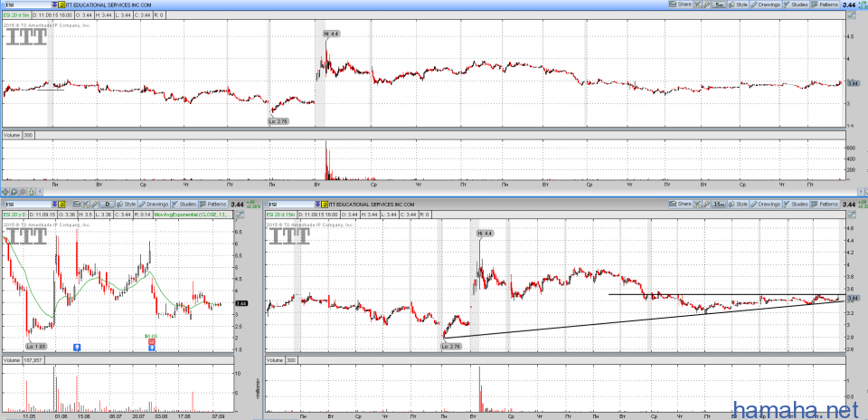868x420 pixels.
Task: Click red dividend marker on daily chart
Action: click(152, 342)
